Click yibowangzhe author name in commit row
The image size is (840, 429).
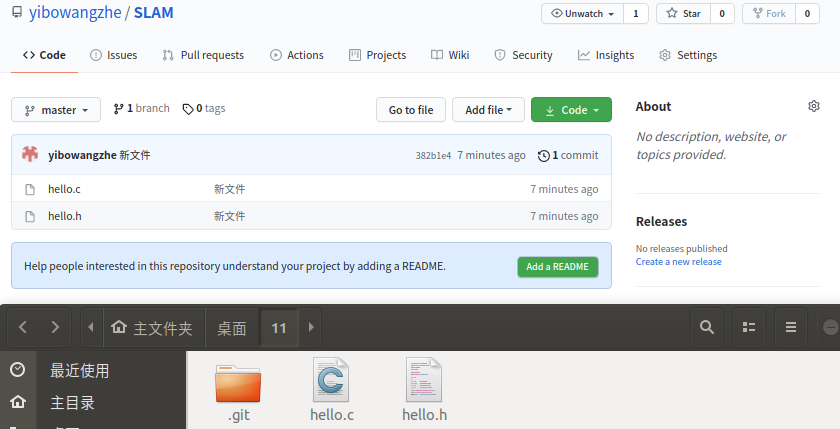[82, 155]
